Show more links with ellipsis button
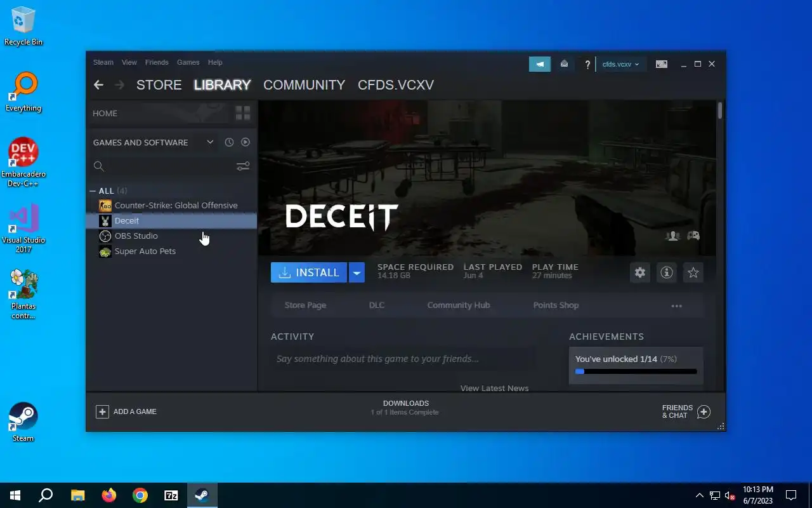 pos(677,305)
